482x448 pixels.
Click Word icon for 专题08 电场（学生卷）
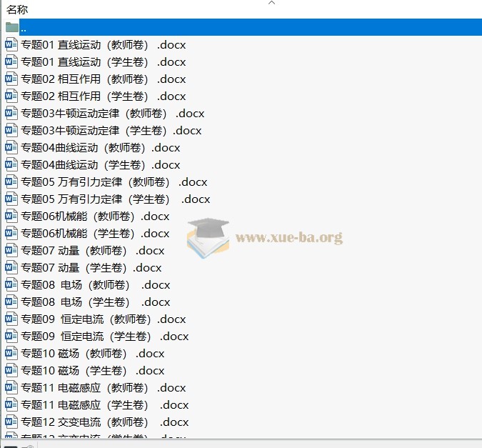(11, 302)
